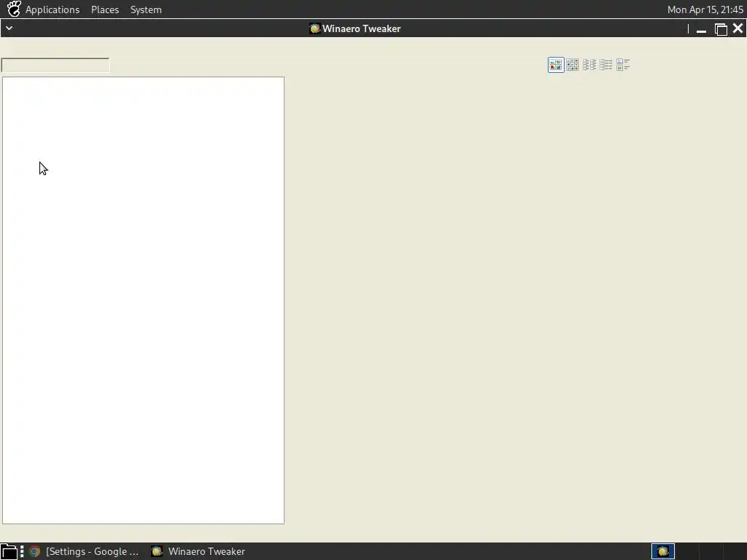Minimize the Winaero Tweaker window
The width and height of the screenshot is (747, 560).
pos(701,29)
